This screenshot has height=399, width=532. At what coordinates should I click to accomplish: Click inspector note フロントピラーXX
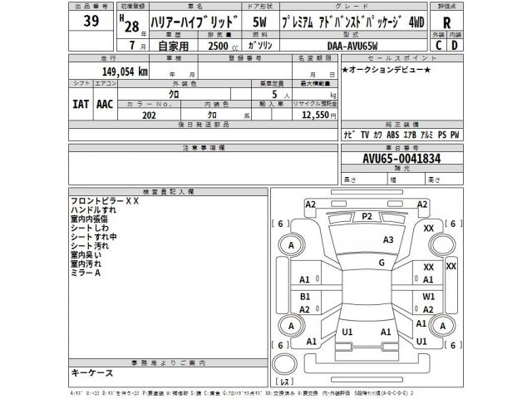105,201
